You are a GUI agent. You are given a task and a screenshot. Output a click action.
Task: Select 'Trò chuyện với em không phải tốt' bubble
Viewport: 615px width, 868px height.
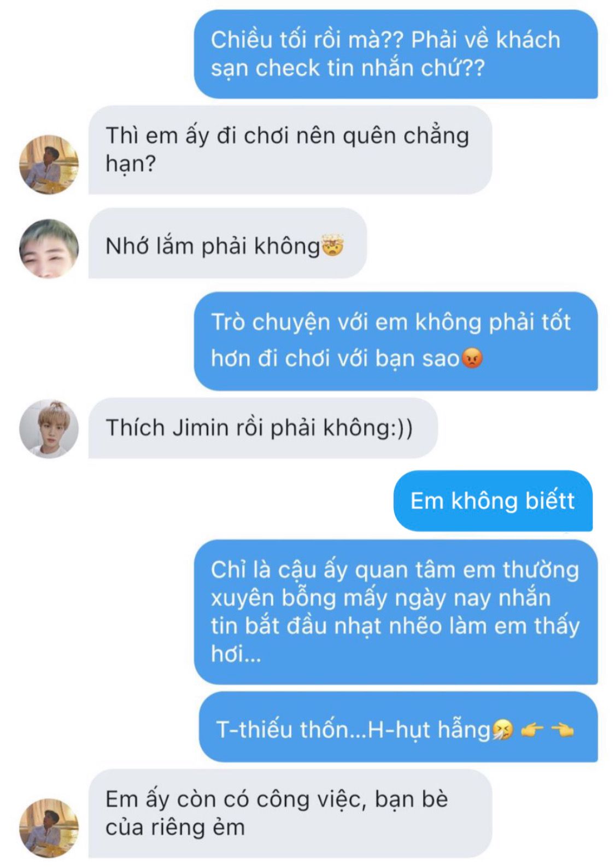tap(396, 341)
